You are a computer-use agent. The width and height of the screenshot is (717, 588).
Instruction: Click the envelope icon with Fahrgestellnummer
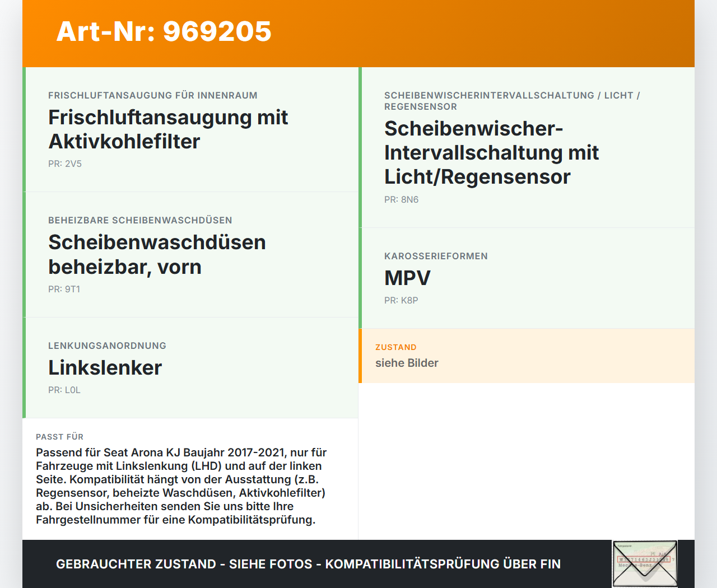644,563
